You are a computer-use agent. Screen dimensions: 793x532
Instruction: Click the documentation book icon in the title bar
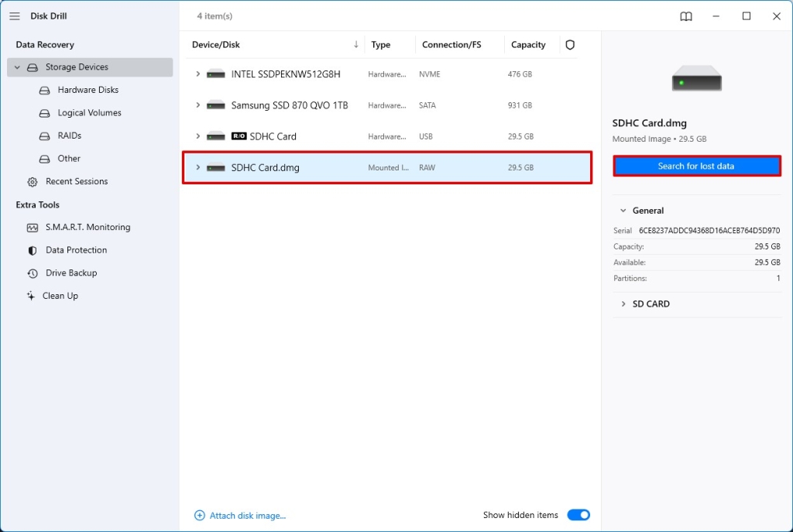[x=686, y=15]
